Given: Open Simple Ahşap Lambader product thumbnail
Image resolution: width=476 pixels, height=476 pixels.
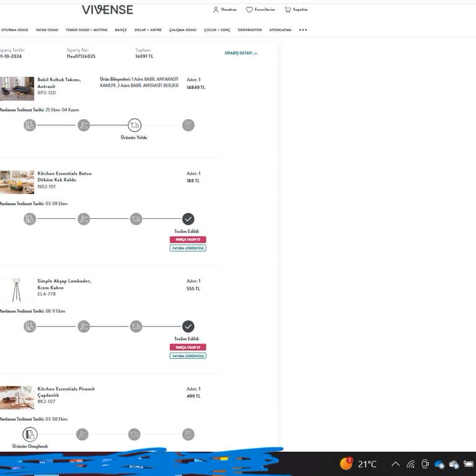Looking at the screenshot, I should (x=17, y=289).
